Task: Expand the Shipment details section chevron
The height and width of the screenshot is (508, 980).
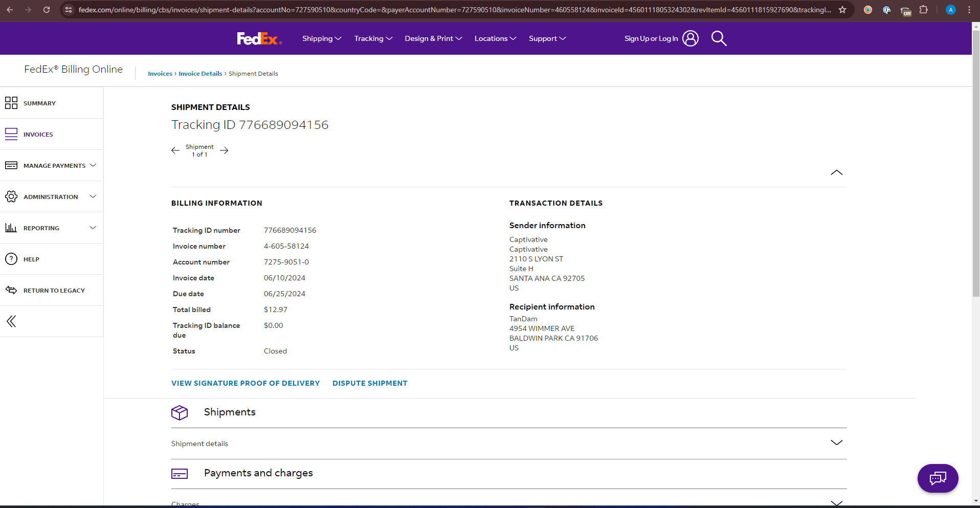Action: tap(837, 443)
